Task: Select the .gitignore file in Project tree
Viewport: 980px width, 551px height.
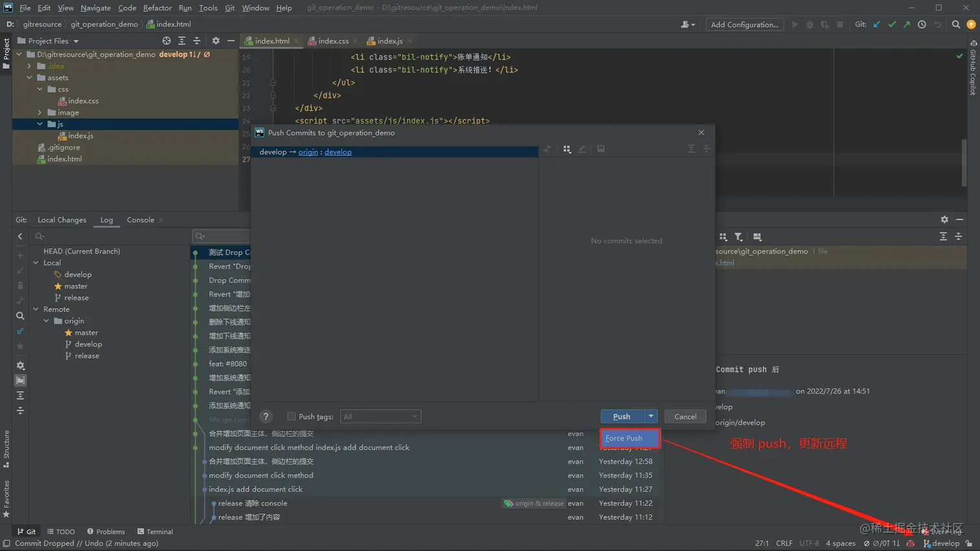Action: click(64, 148)
